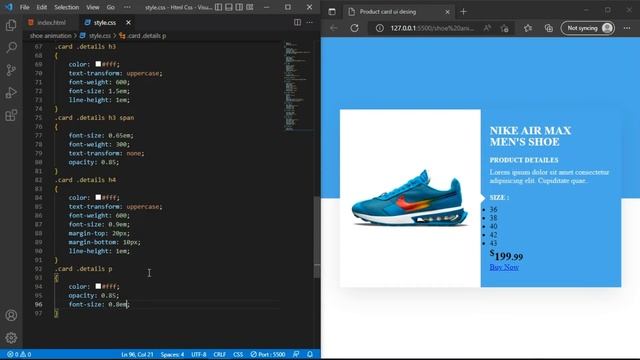The image size is (640, 360).
Task: Toggle secondary sidebar layout icon
Action: [239, 7]
